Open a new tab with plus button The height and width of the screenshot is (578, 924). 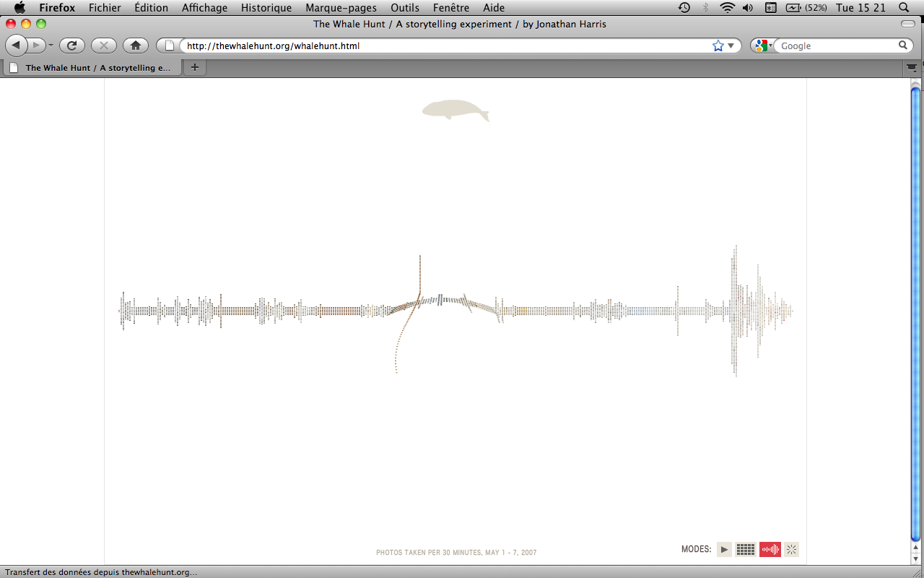pyautogui.click(x=194, y=68)
